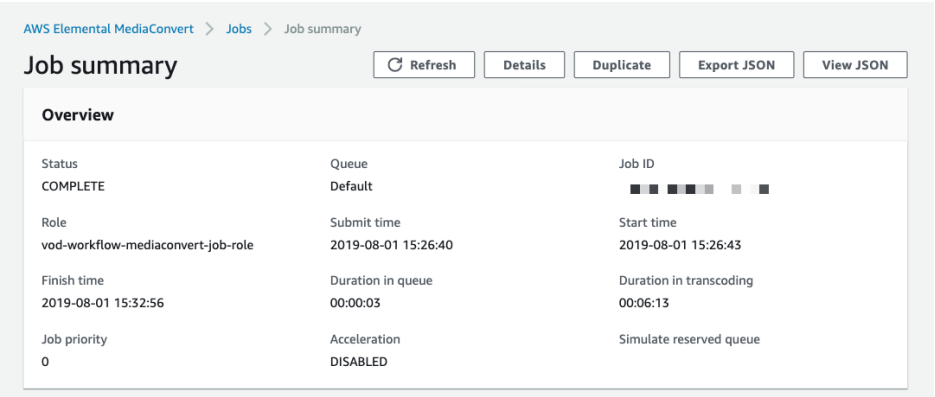This screenshot has height=397, width=935.
Task: Click the Duration in transcoding label
Action: (686, 280)
